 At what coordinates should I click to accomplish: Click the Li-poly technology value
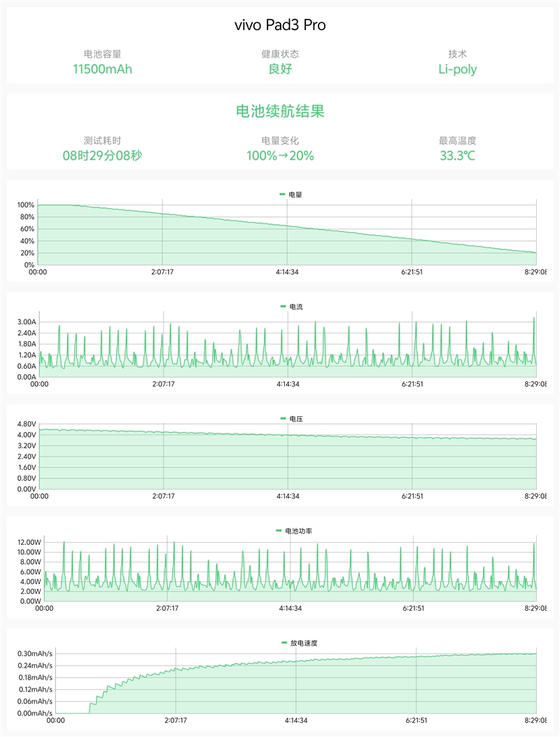[x=457, y=69]
